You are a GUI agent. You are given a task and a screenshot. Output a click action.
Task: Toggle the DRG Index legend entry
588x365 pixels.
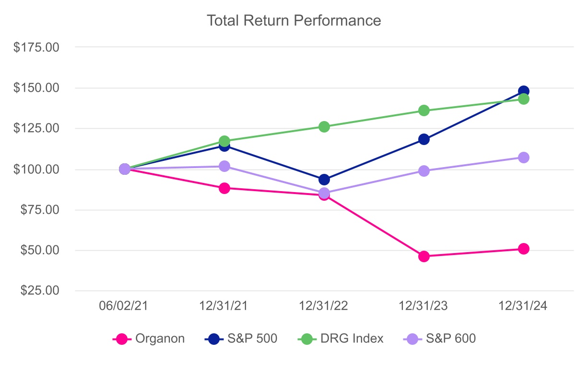click(x=341, y=339)
